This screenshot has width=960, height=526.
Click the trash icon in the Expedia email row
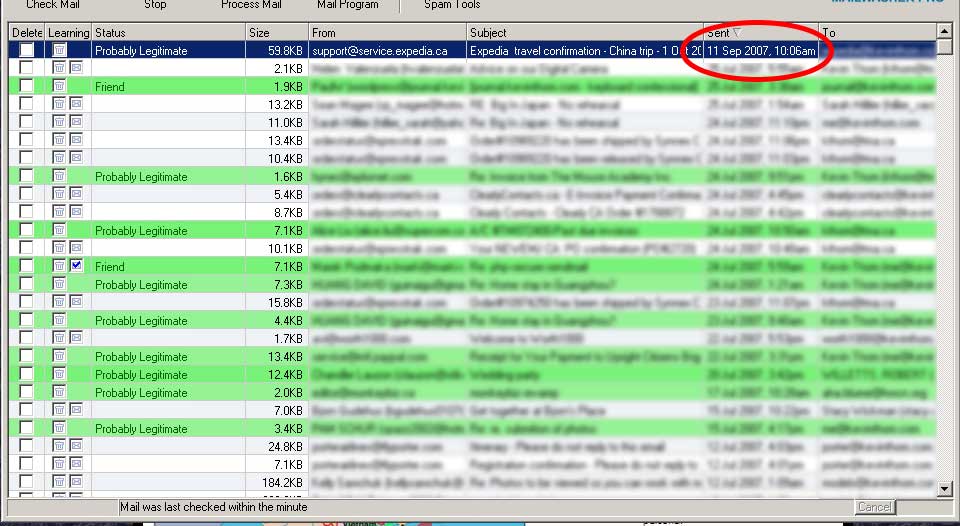tap(60, 50)
